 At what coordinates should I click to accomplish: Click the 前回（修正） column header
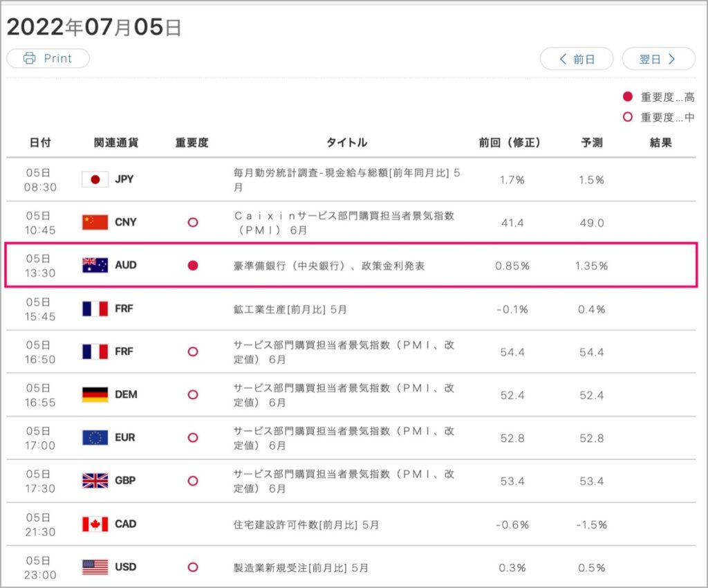[510, 143]
